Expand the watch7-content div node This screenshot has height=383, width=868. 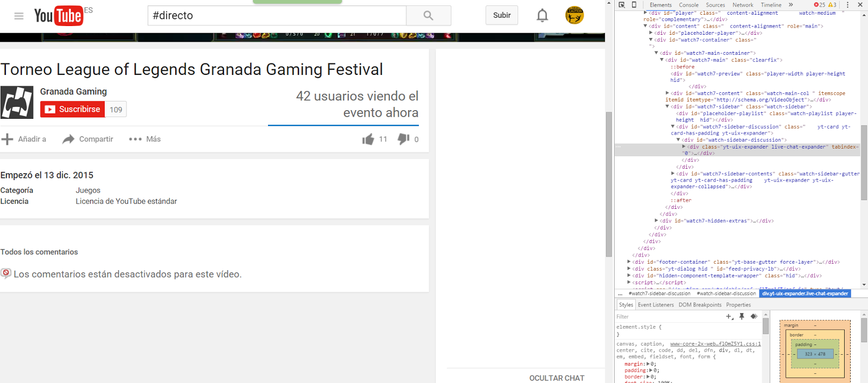click(x=667, y=93)
